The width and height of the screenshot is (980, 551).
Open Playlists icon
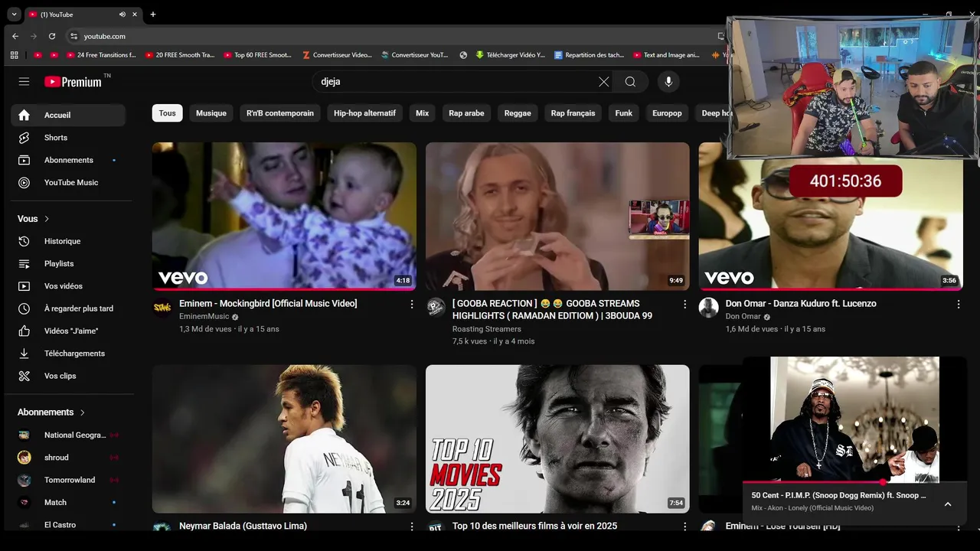pos(24,263)
